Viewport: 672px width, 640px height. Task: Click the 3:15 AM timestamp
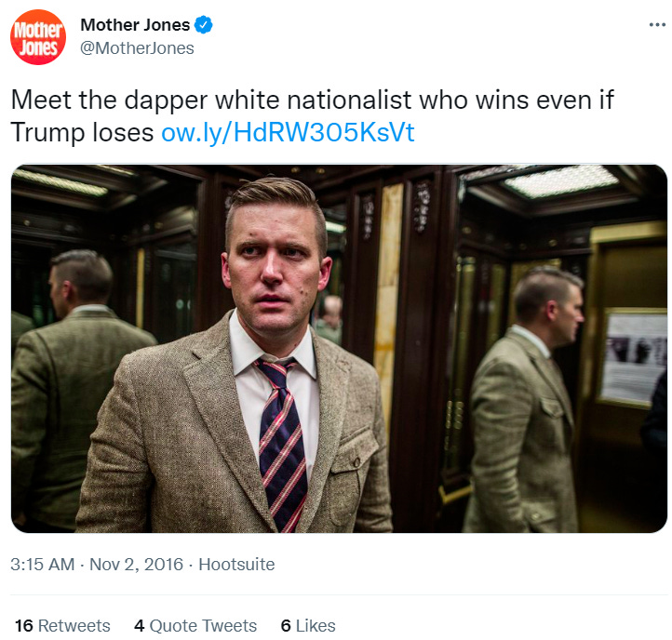(x=43, y=564)
